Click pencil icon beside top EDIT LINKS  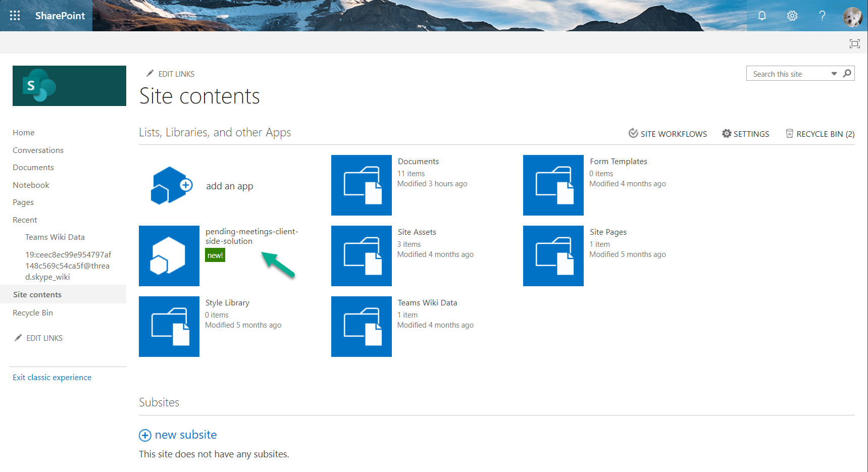click(150, 74)
